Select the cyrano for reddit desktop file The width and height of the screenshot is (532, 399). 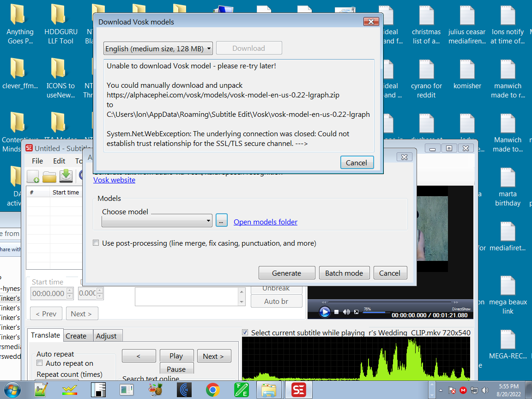(x=427, y=79)
